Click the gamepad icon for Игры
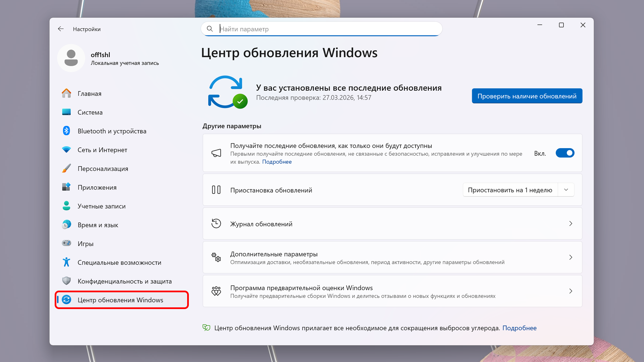The height and width of the screenshot is (362, 644). 66,243
